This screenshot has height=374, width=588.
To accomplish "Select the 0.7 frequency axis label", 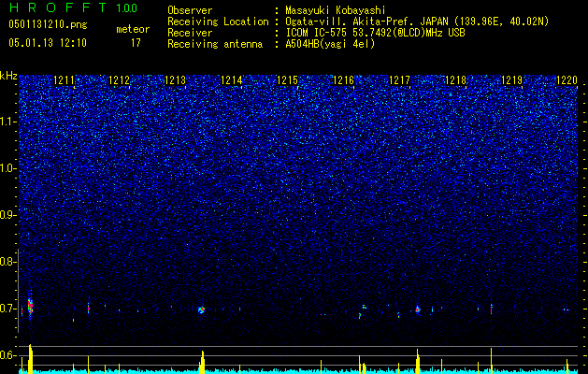I will click(7, 309).
